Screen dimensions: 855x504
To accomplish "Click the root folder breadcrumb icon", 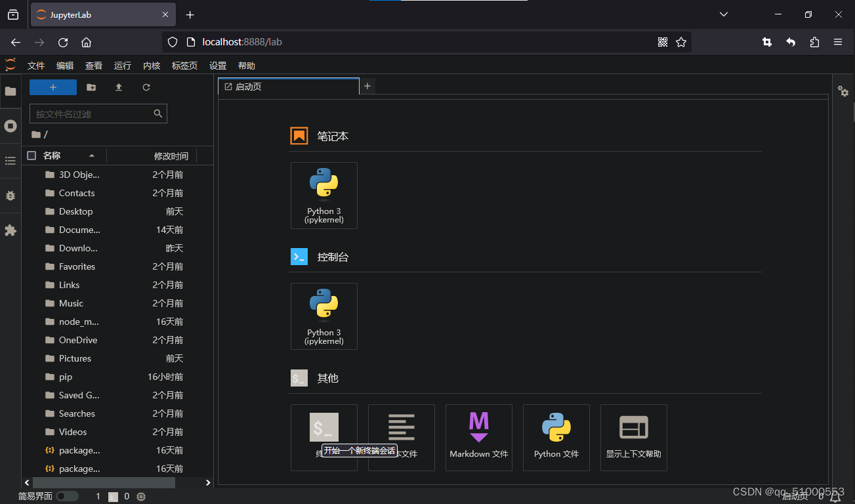I will (x=36, y=135).
